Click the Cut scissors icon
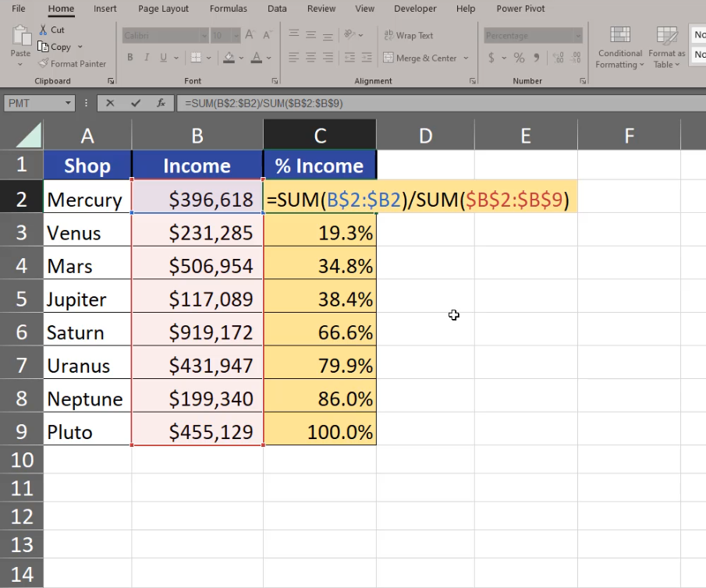 tap(44, 30)
